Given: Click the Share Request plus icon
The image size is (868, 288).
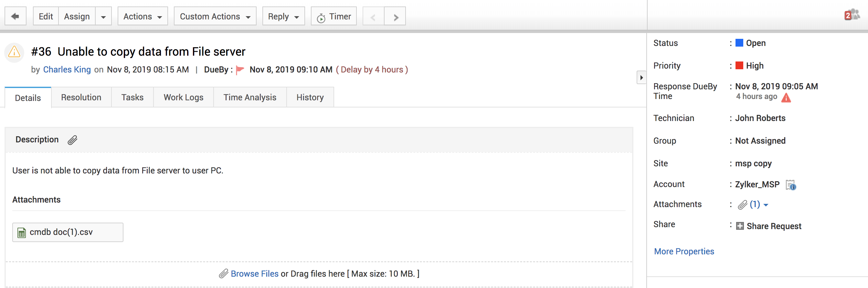Looking at the screenshot, I should tap(740, 226).
